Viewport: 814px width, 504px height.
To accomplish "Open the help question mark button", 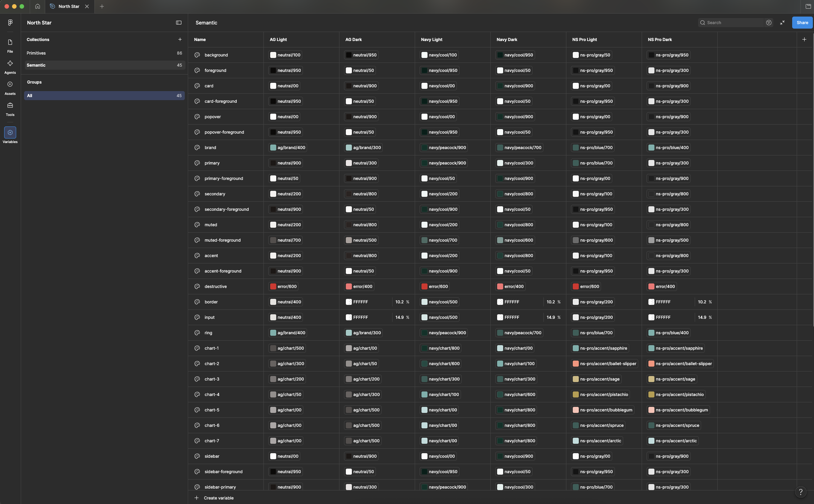I will pos(800,492).
